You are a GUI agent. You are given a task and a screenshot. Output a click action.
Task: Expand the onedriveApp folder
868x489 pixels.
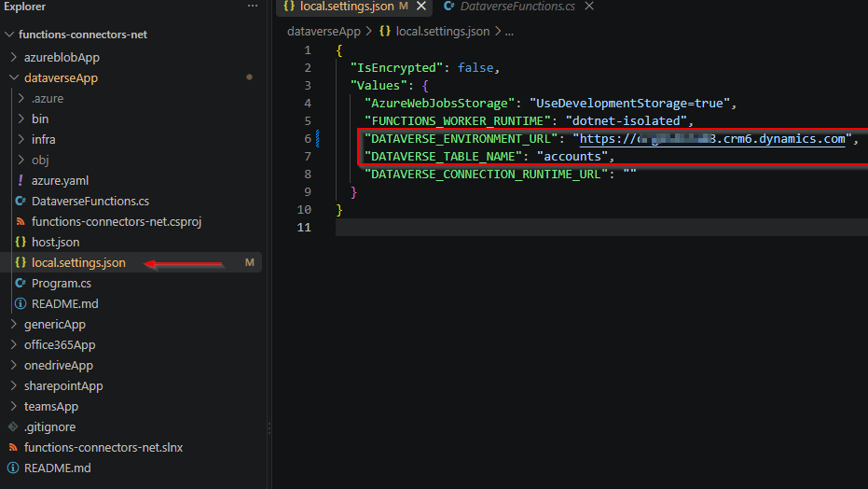[14, 365]
